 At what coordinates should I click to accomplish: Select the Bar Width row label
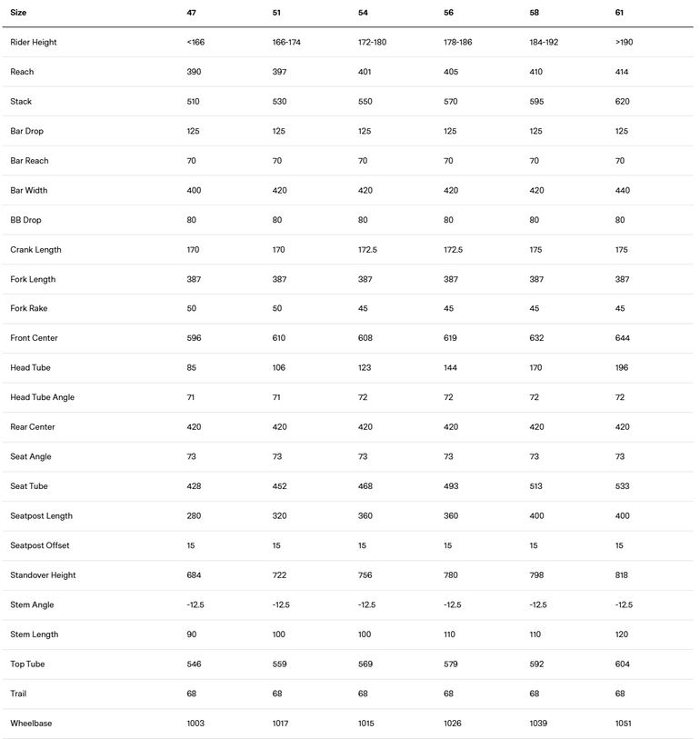[29, 191]
